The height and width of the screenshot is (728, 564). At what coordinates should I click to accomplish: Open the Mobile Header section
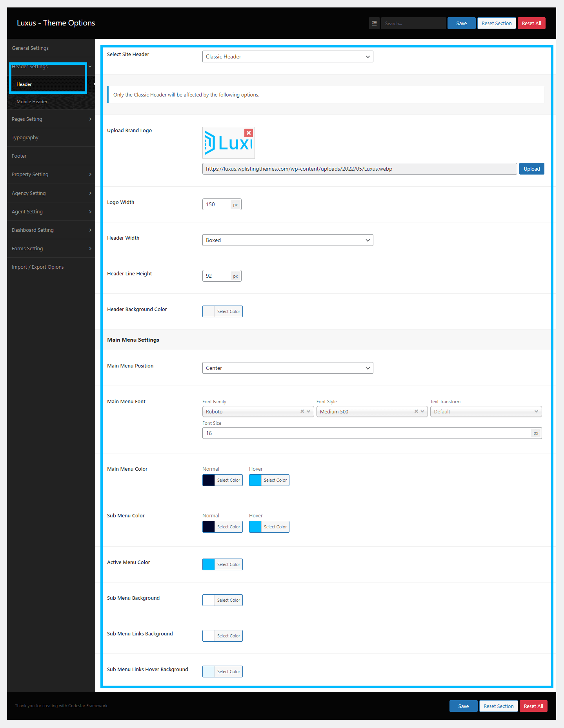tap(32, 102)
